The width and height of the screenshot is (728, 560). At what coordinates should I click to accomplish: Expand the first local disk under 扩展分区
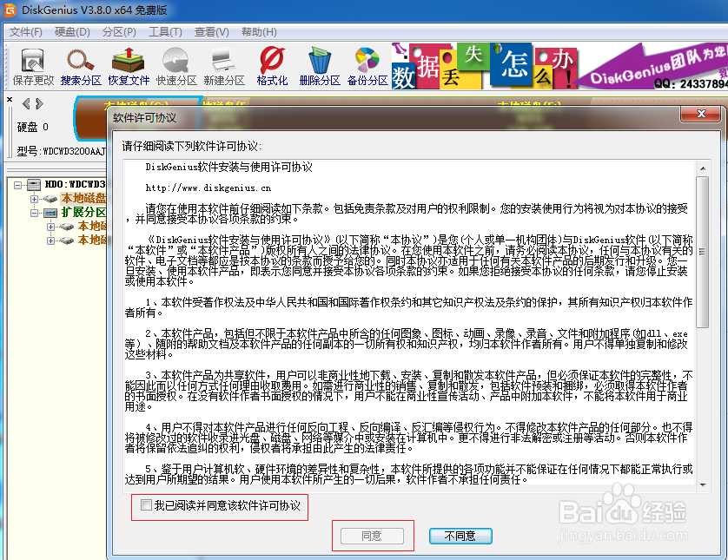50,227
